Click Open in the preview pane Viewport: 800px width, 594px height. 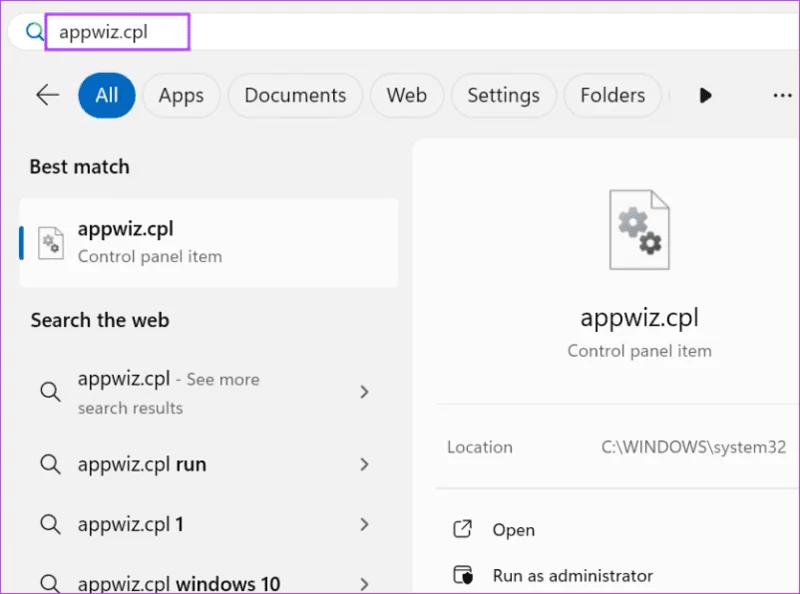514,530
